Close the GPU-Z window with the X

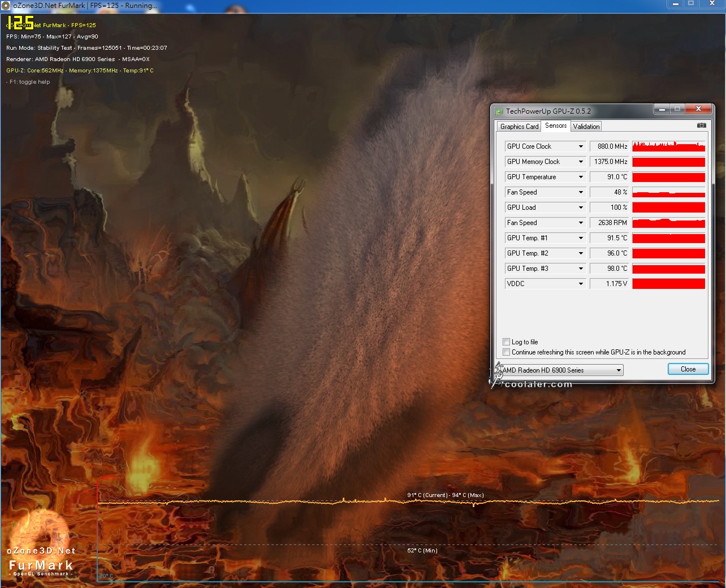pos(698,109)
